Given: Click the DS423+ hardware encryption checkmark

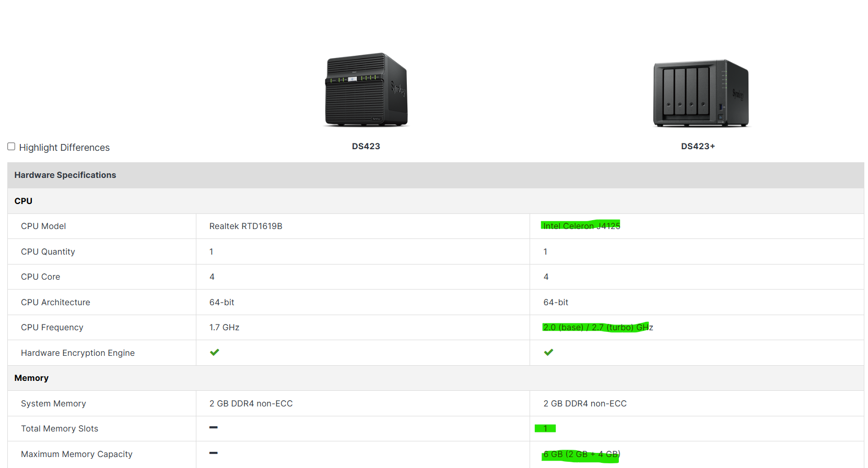Looking at the screenshot, I should pos(548,353).
